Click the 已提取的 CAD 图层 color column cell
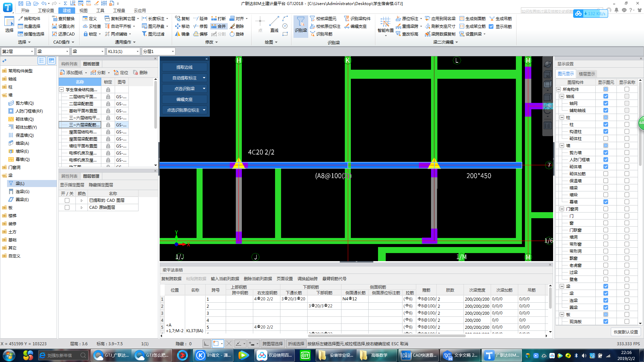The width and height of the screenshot is (644, 362). (82, 200)
